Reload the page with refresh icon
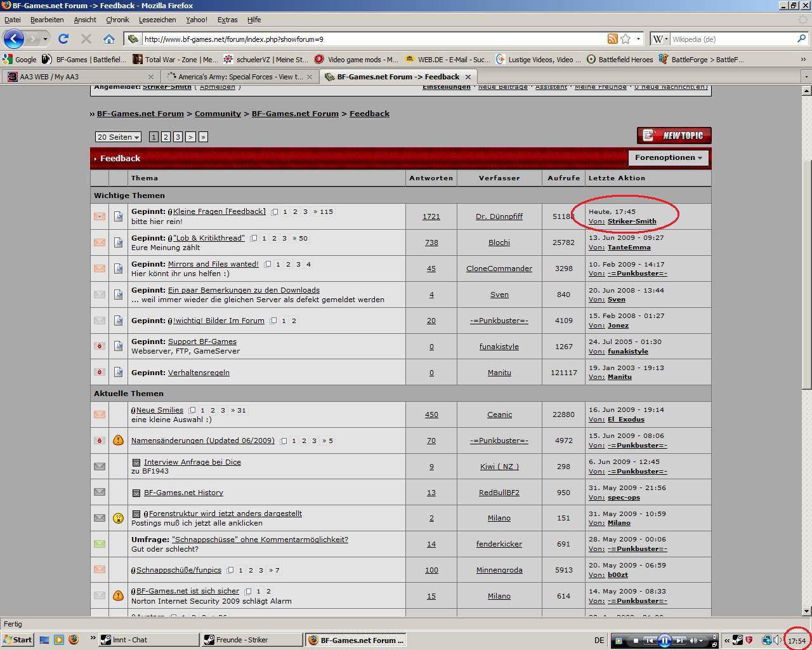 [x=63, y=39]
